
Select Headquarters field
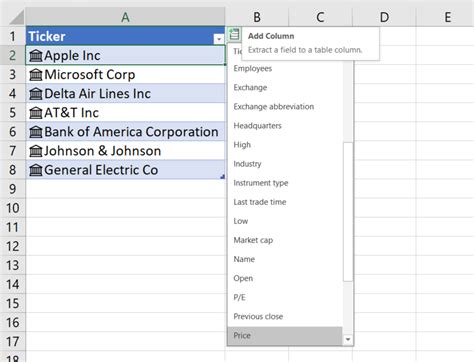tap(285, 125)
